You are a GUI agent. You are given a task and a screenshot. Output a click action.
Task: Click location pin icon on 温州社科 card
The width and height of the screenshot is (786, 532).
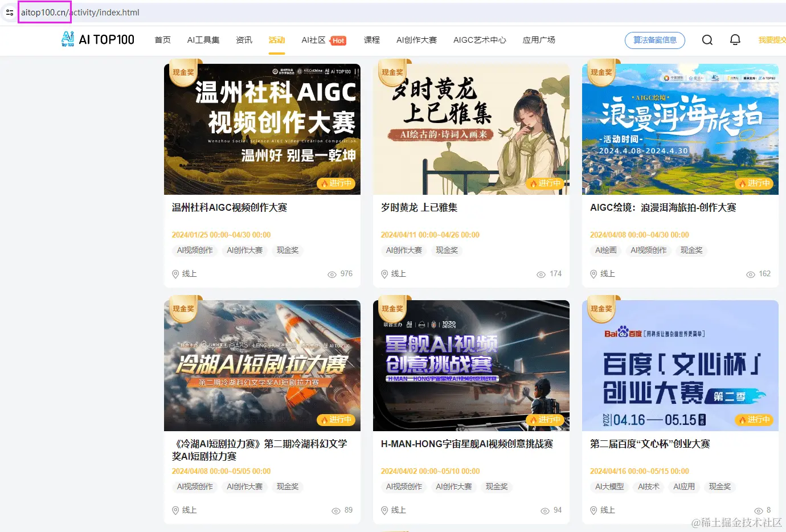tap(175, 274)
